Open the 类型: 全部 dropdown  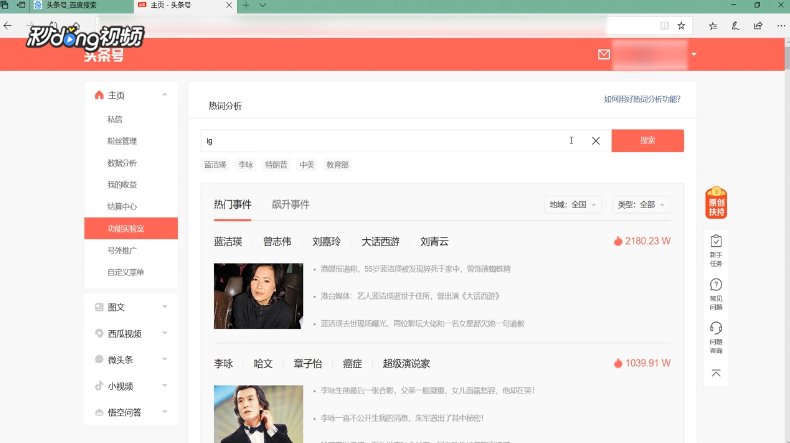pyautogui.click(x=641, y=205)
